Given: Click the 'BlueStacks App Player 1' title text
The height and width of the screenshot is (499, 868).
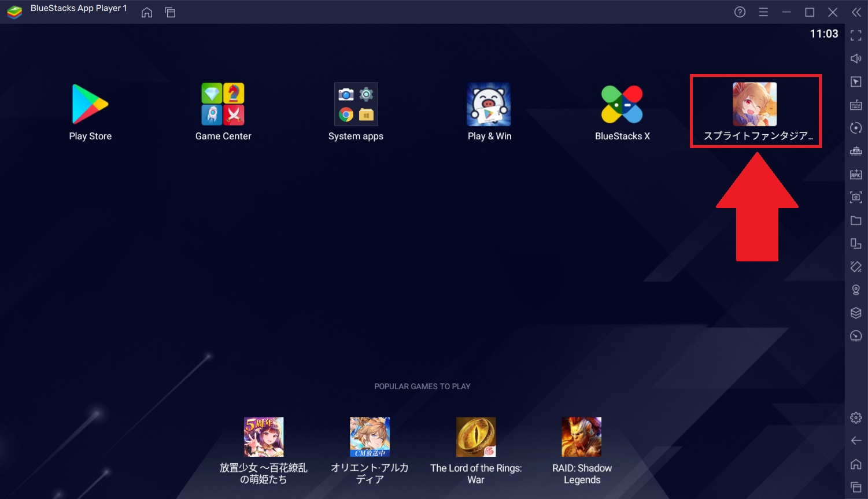Looking at the screenshot, I should 79,8.
